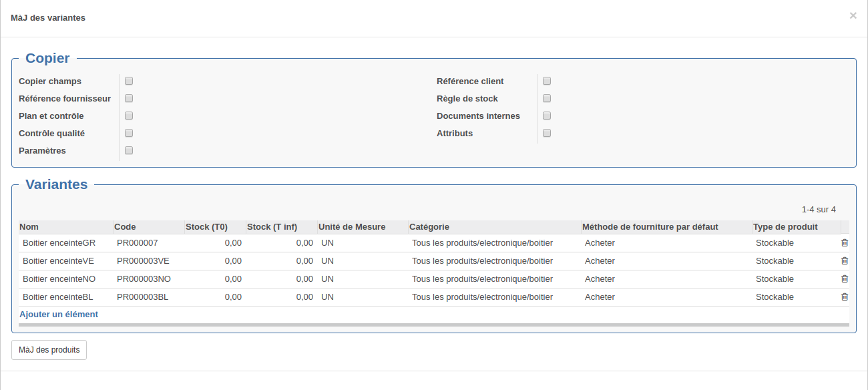This screenshot has width=868, height=390.
Task: Delete the Boitier enceinteVE row
Action: pyautogui.click(x=845, y=261)
